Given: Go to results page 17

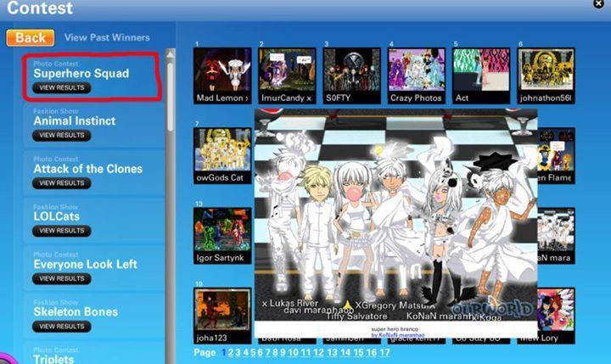Looking at the screenshot, I should pyautogui.click(x=384, y=353).
